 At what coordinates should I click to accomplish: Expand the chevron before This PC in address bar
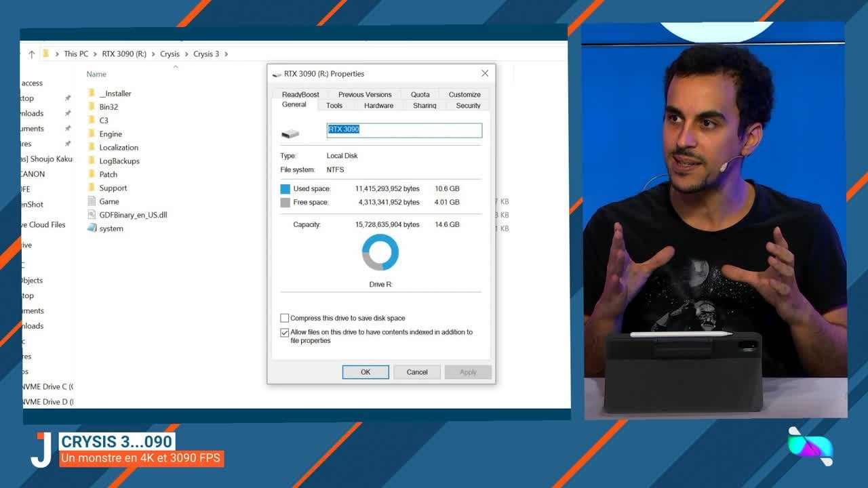pos(57,54)
